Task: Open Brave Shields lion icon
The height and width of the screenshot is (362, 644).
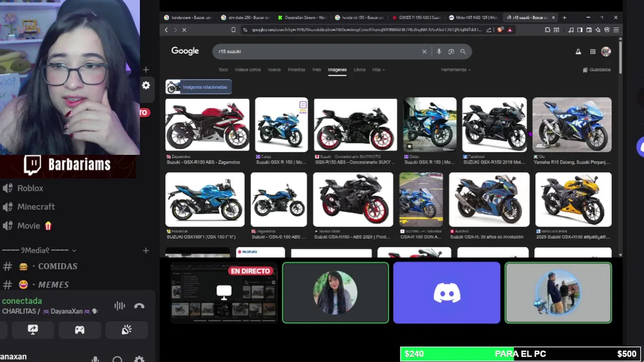Action: click(500, 30)
